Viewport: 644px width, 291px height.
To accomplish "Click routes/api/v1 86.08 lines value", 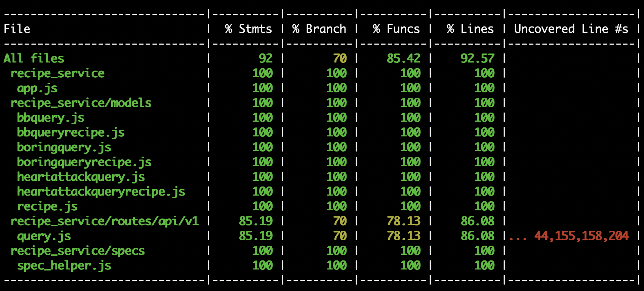I will 477,221.
